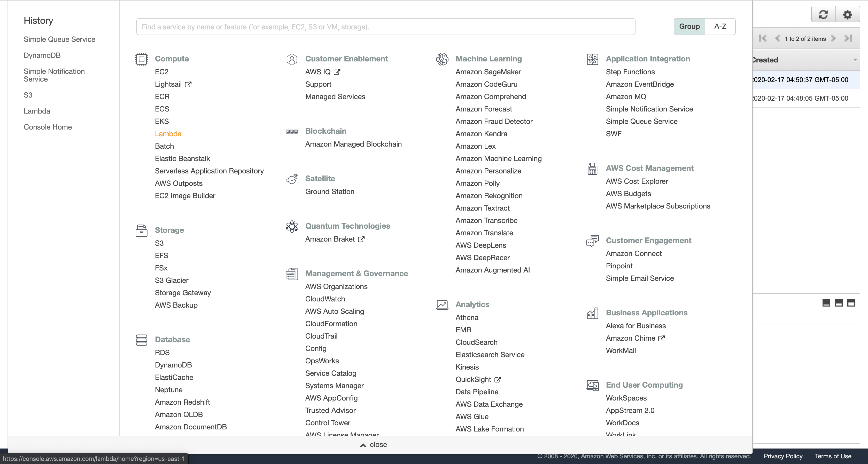Open settings with the gear icon
Image resolution: width=868 pixels, height=464 pixels.
(847, 14)
